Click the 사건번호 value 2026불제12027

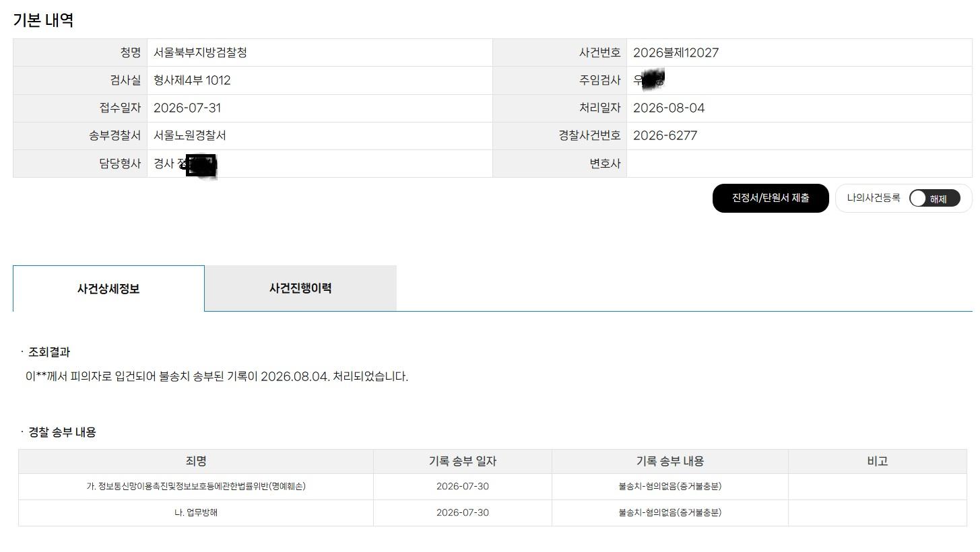click(676, 53)
